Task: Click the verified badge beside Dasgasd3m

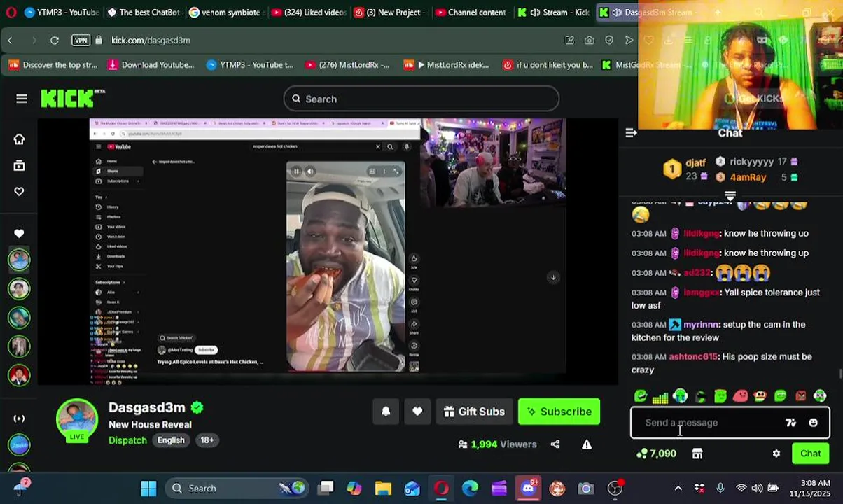Action: pyautogui.click(x=197, y=407)
